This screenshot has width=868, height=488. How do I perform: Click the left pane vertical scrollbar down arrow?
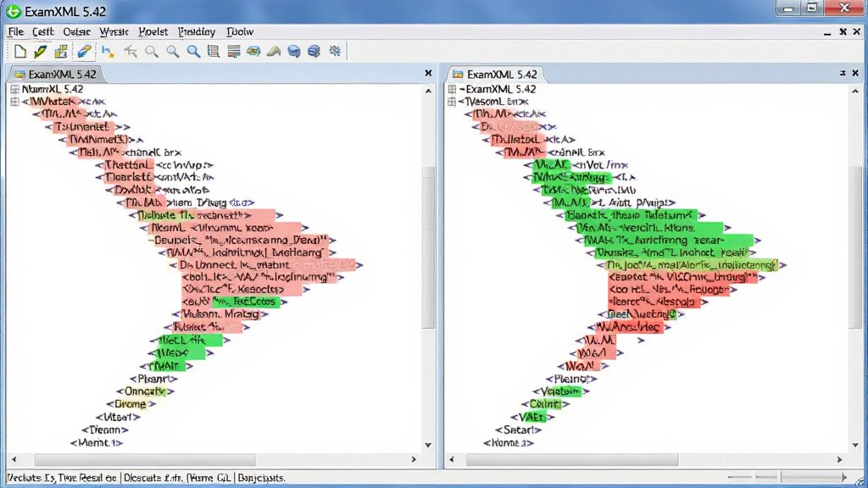428,445
